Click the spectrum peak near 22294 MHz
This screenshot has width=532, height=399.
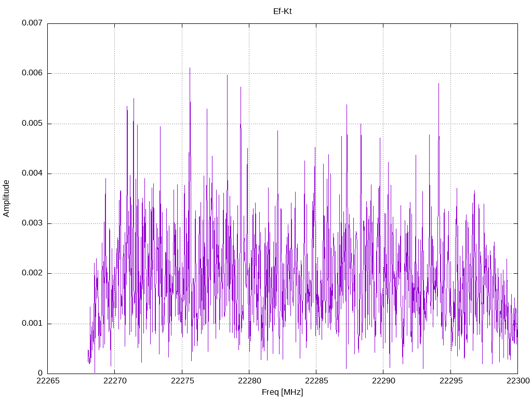coord(438,84)
